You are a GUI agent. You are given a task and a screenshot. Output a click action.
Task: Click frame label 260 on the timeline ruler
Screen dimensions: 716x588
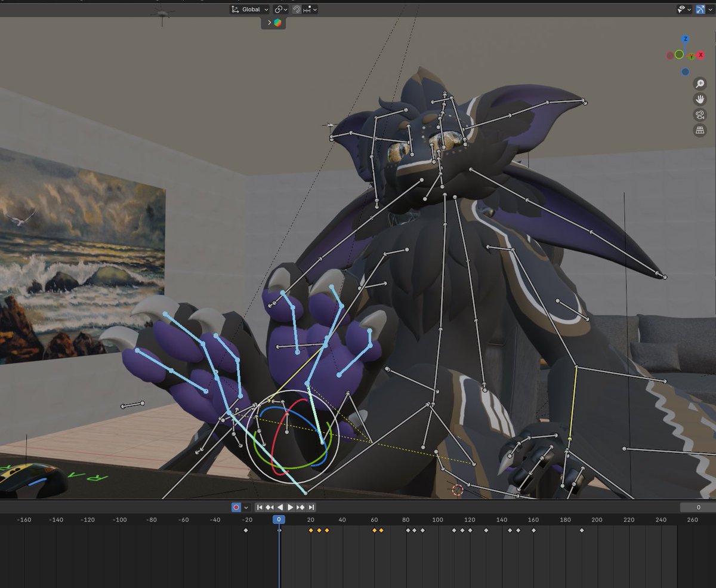pyautogui.click(x=693, y=520)
